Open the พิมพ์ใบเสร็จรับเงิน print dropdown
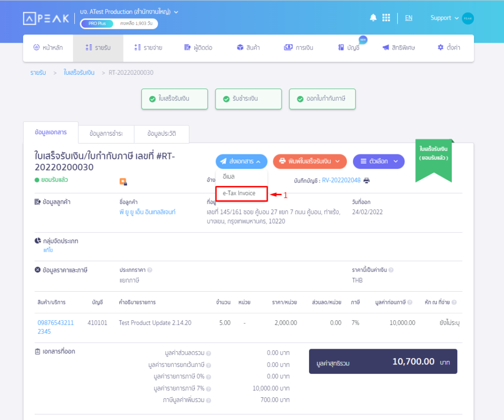This screenshot has height=420, width=504. coord(310,161)
